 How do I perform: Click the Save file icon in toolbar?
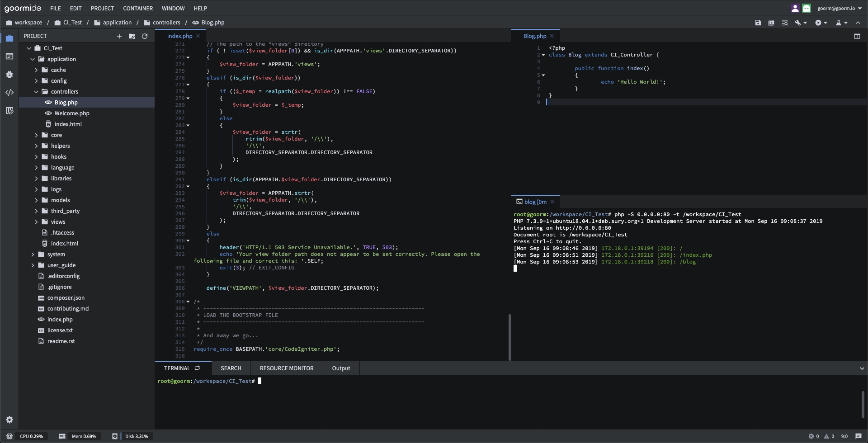click(x=758, y=23)
